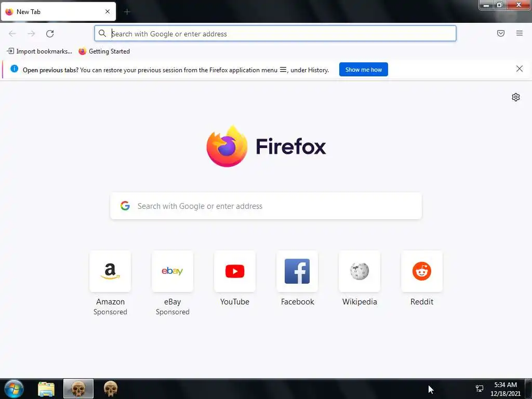Viewport: 532px width, 399px height.
Task: Select the New Tab tab
Action: coord(58,12)
